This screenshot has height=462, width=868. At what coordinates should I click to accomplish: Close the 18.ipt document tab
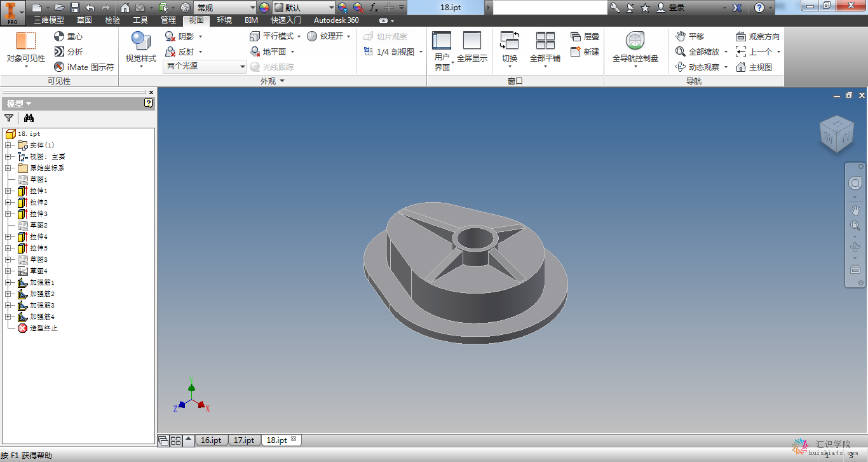(294, 439)
